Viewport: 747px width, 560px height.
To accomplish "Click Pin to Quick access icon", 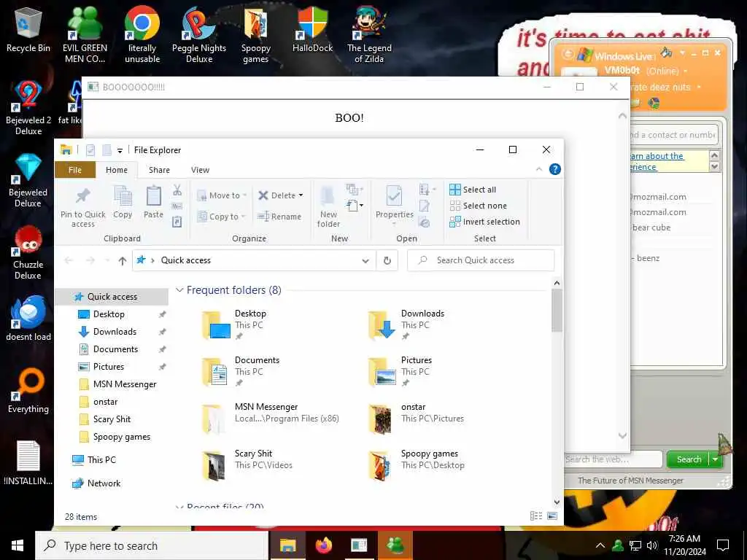I will pyautogui.click(x=83, y=195).
